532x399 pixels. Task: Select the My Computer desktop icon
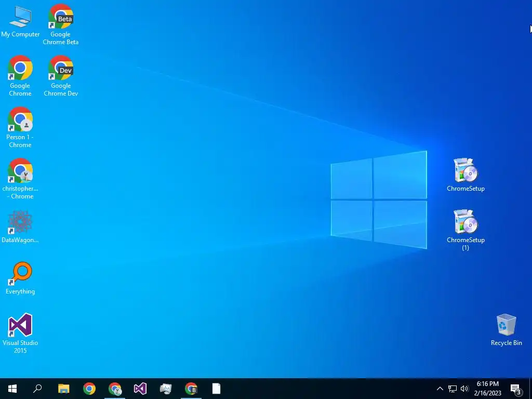point(20,22)
